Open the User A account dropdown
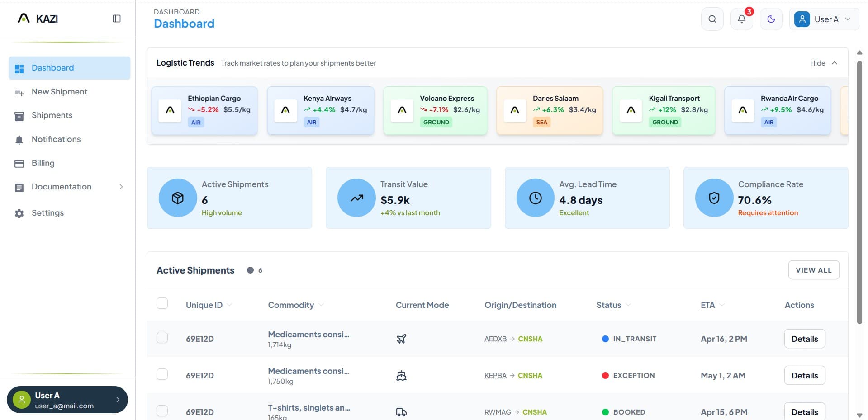Image resolution: width=868 pixels, height=420 pixels. (824, 19)
